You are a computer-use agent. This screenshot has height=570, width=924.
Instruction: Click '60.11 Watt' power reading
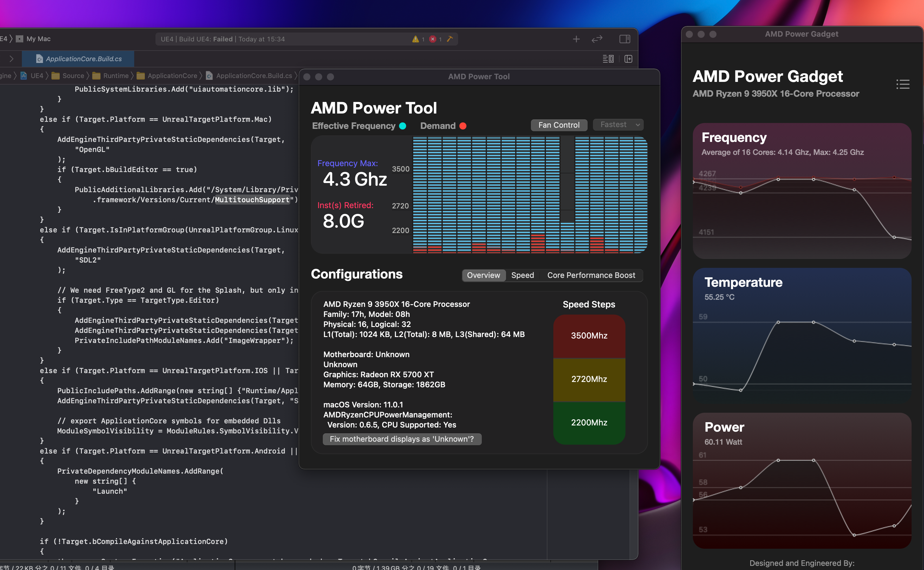(x=723, y=442)
